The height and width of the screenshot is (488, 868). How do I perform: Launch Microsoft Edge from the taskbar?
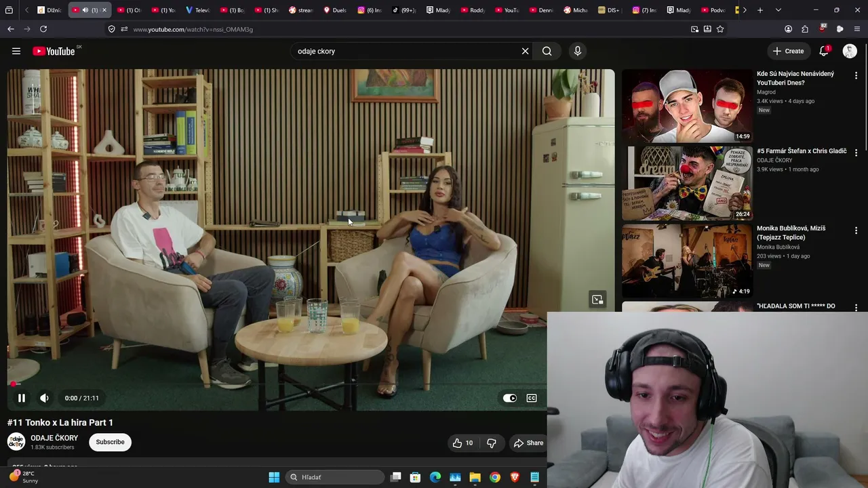[x=435, y=477]
